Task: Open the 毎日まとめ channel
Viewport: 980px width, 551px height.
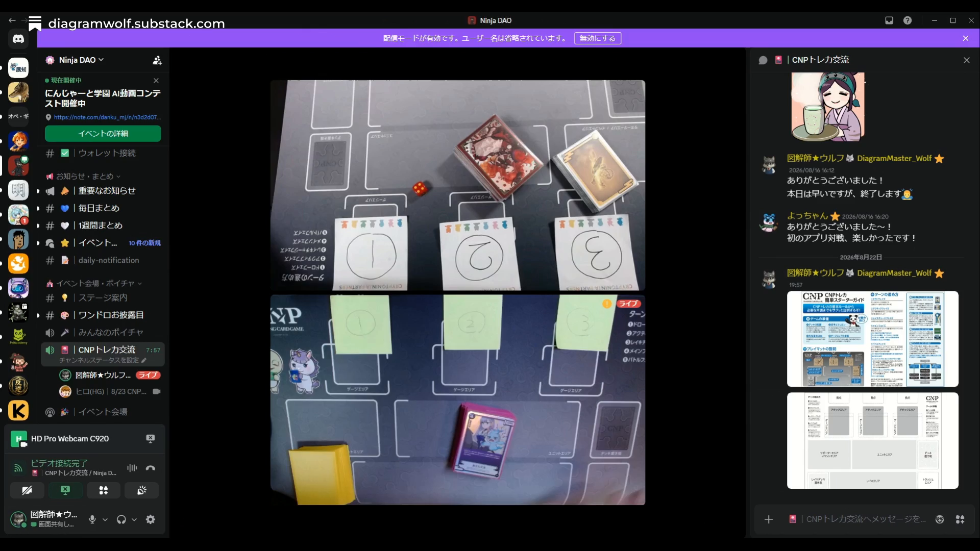Action: coord(103,208)
